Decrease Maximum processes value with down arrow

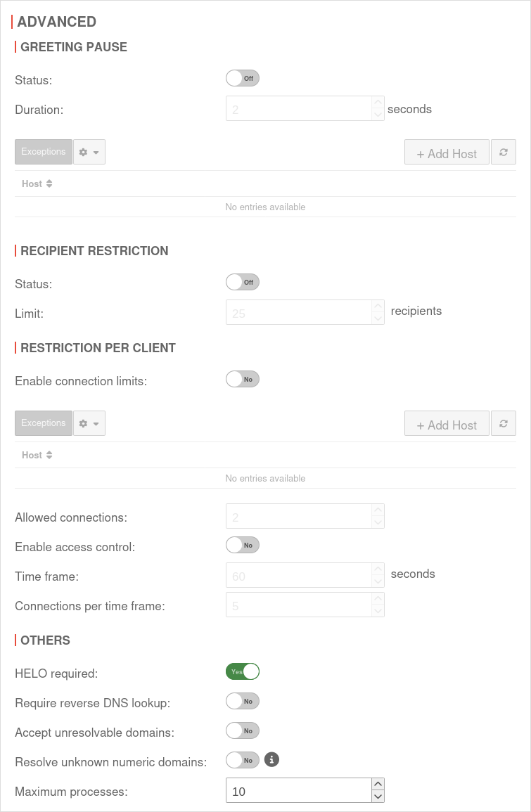tap(378, 797)
